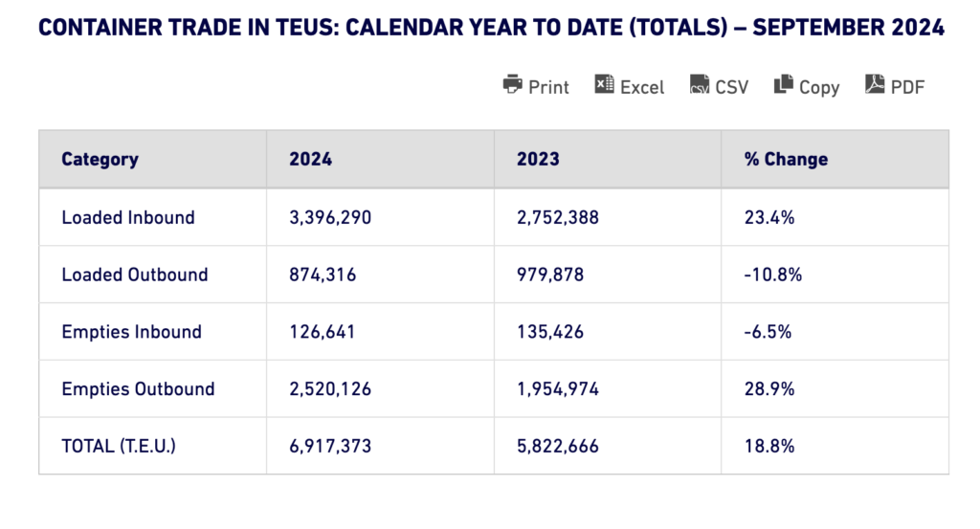
Task: Export table via Excel label
Action: 642,87
